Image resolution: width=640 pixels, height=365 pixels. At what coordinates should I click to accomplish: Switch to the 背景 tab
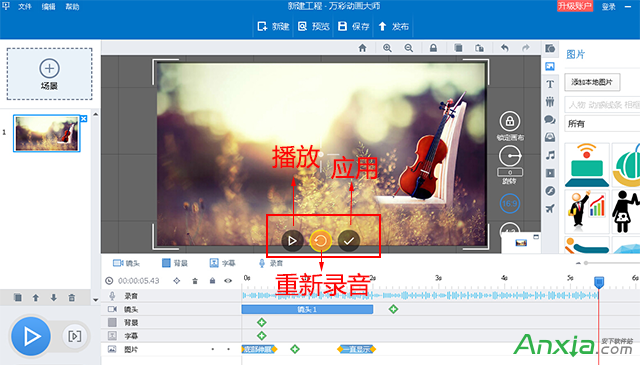(175, 263)
